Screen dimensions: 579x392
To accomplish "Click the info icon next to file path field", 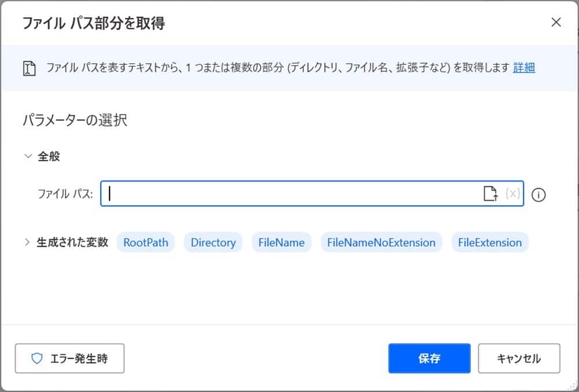I will 539,195.
